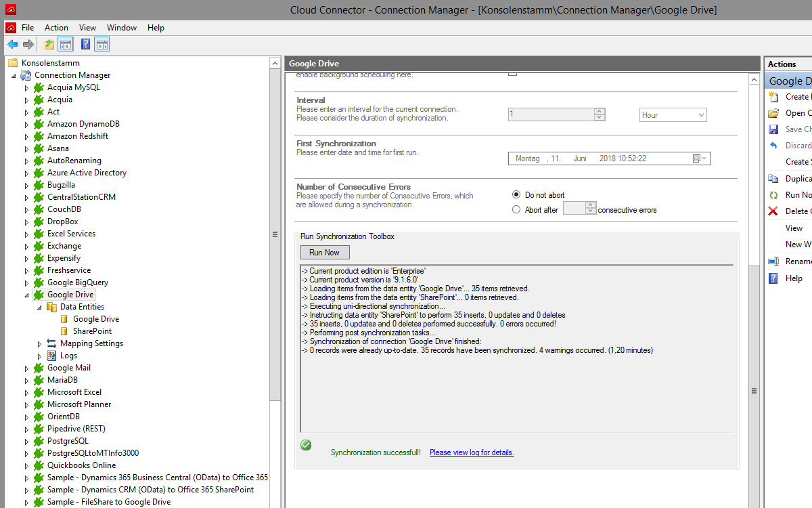Click the Up One Level folder icon
812x508 pixels.
pyautogui.click(x=49, y=45)
